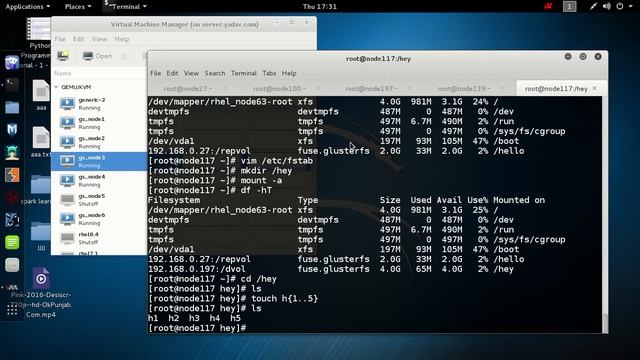Image resolution: width=640 pixels, height=360 pixels.
Task: Open the terminal Tabs menu
Action: point(269,73)
